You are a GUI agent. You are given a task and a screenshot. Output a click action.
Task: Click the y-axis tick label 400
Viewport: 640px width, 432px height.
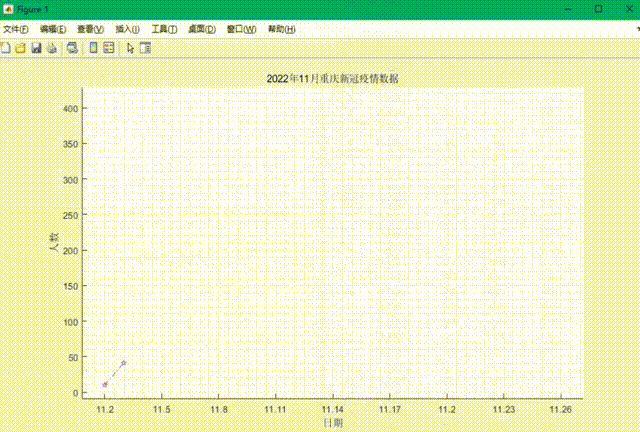(71, 109)
